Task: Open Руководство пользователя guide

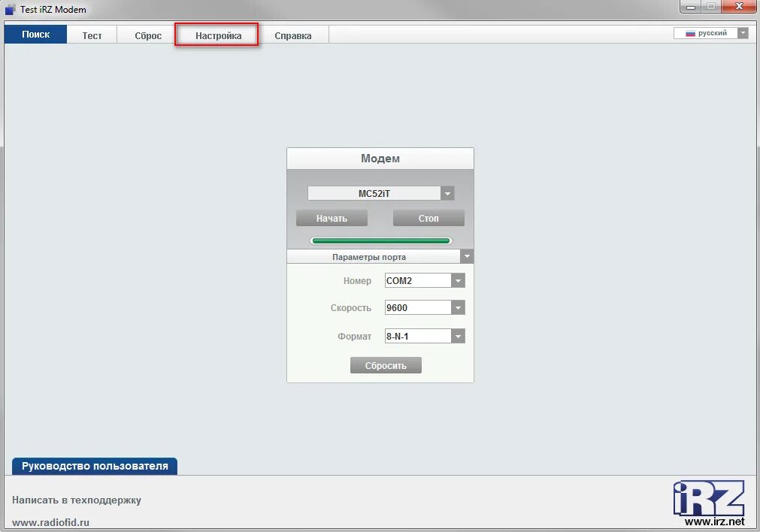Action: click(x=95, y=466)
